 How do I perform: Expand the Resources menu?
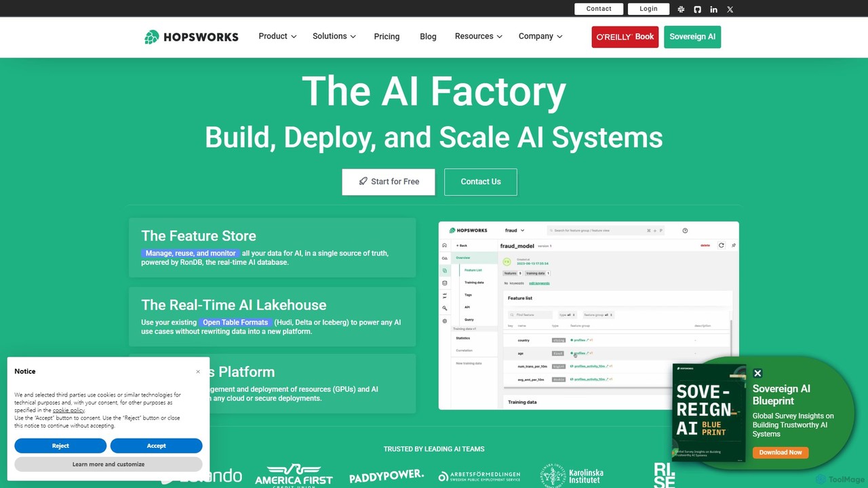[479, 37]
